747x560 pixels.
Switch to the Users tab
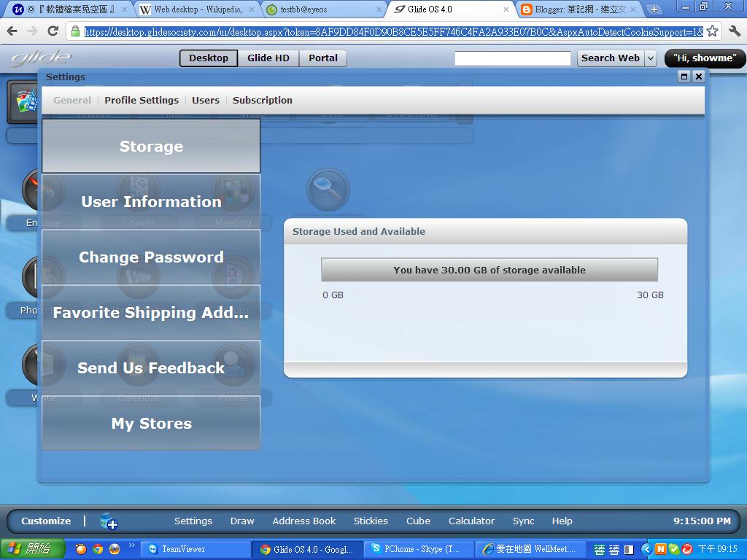[x=206, y=100]
